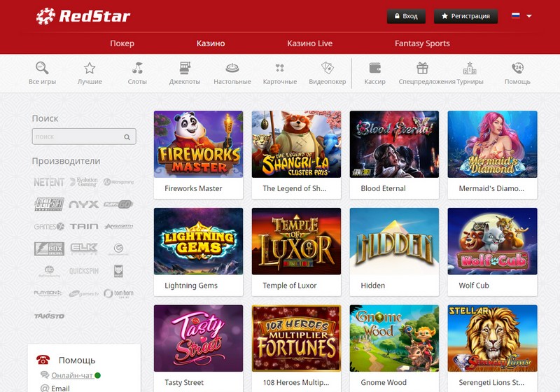The image size is (560, 392).
Task: Open Serengeti Lions Stellar thumbnail
Action: pyautogui.click(x=492, y=338)
